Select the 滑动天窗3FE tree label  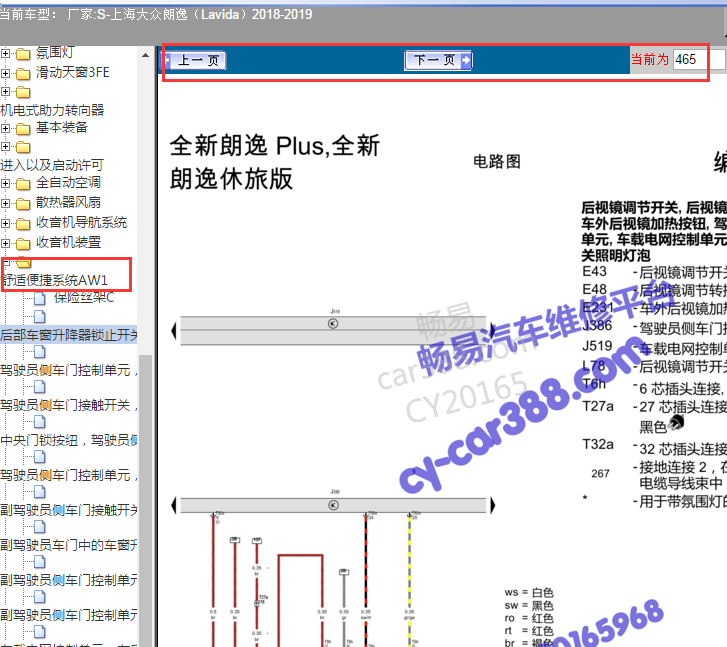pyautogui.click(x=73, y=72)
